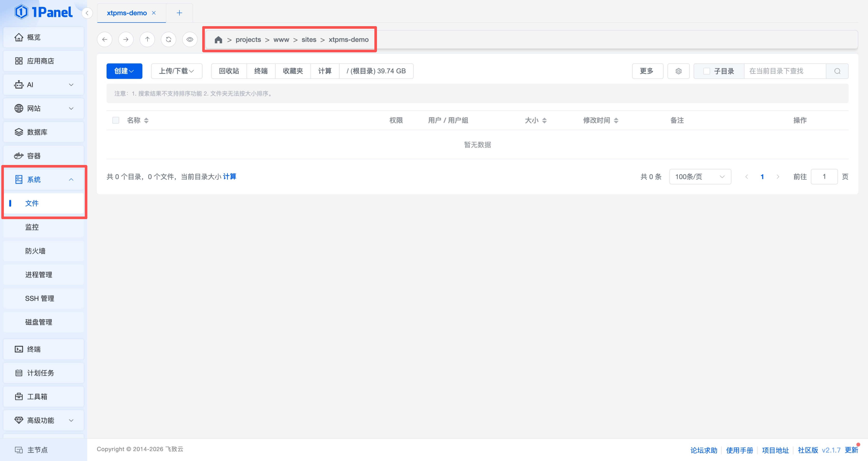
Task: Go to the next page
Action: click(x=778, y=177)
